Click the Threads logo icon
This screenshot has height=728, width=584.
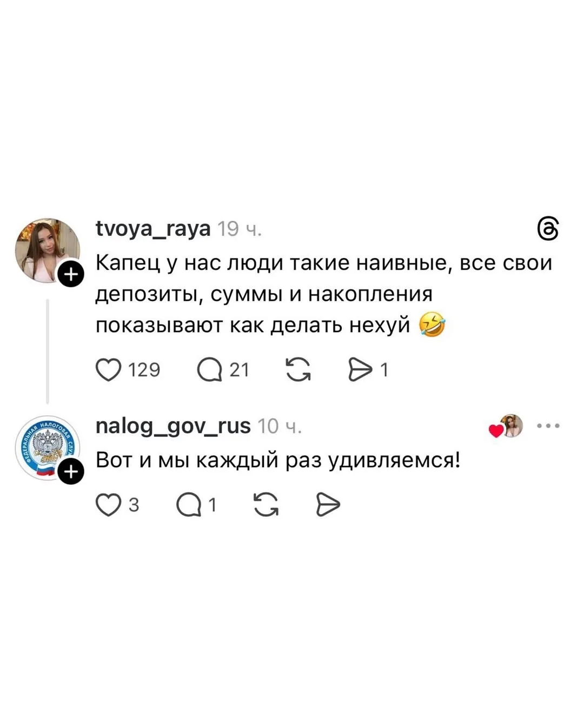point(547,229)
